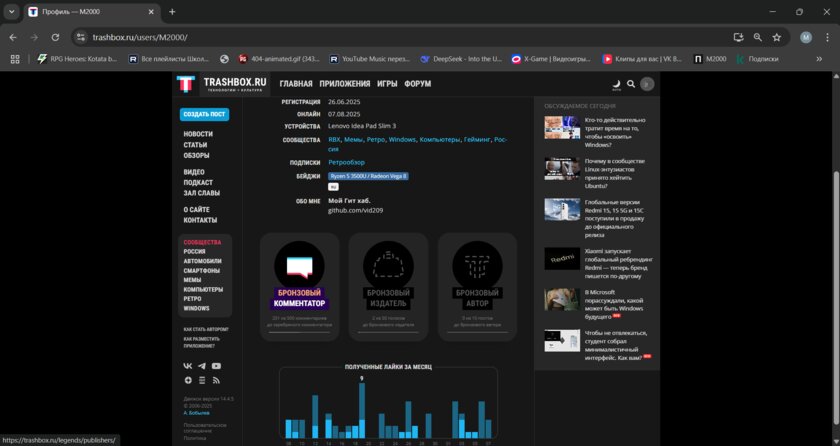Open the Chrome three-dot menu
The width and height of the screenshot is (840, 446).
pyautogui.click(x=825, y=37)
